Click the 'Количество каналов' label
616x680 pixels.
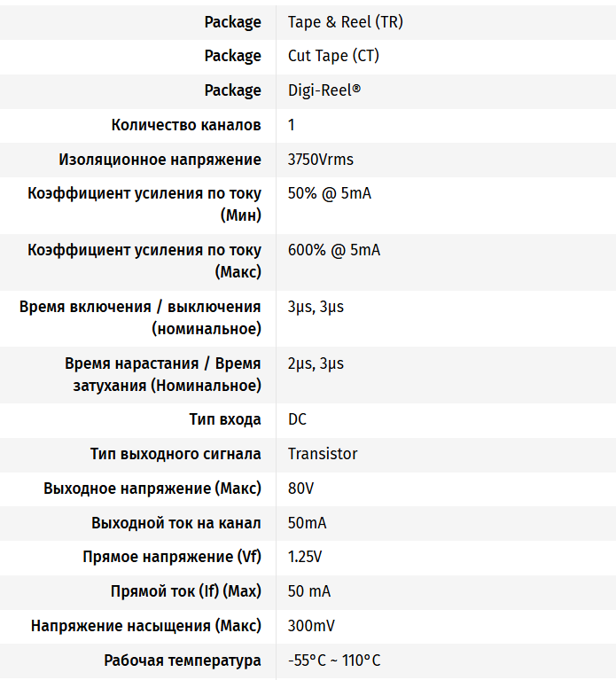(x=186, y=125)
